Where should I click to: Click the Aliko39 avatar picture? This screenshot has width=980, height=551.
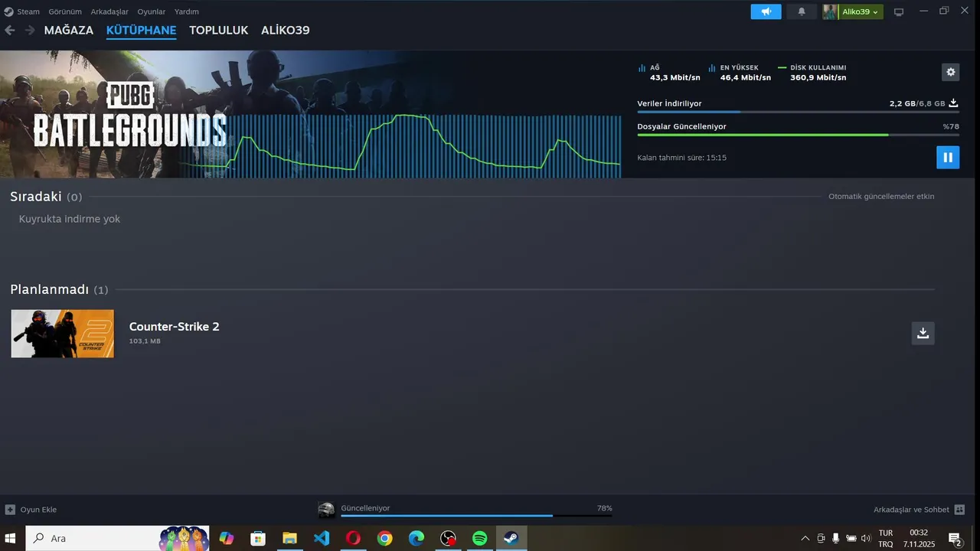(831, 11)
